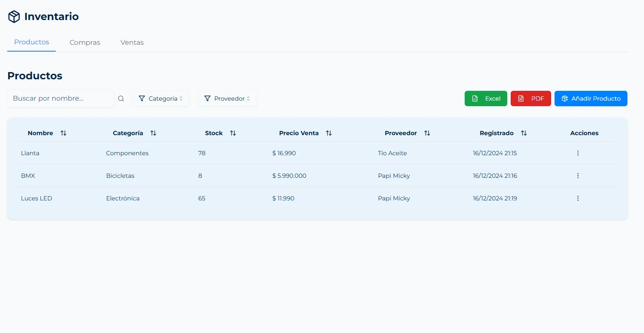Open actions menu for BMX row

click(578, 176)
